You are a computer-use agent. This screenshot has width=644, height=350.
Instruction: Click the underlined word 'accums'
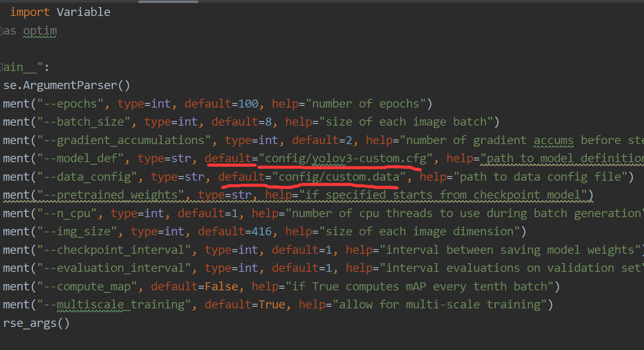tap(554, 140)
